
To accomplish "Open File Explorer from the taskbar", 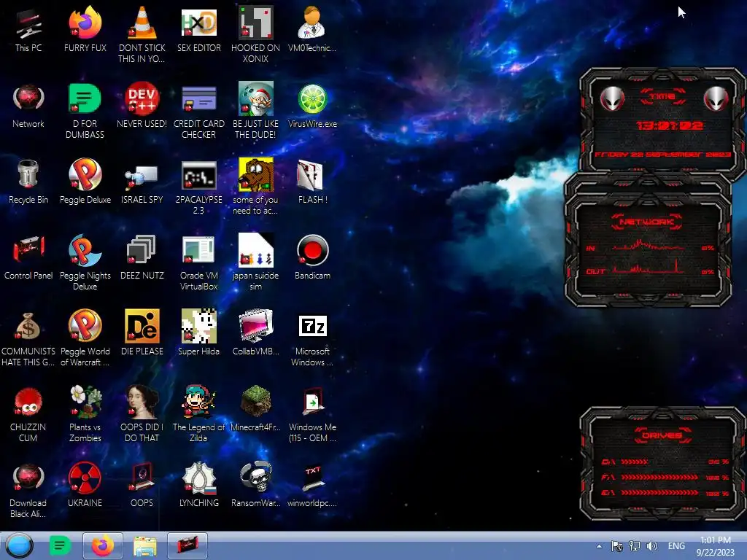I will [145, 545].
